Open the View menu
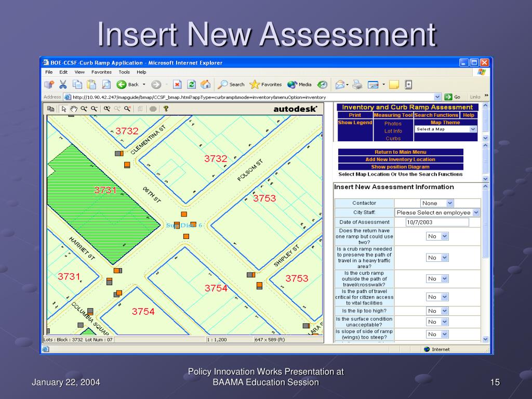 click(x=79, y=72)
